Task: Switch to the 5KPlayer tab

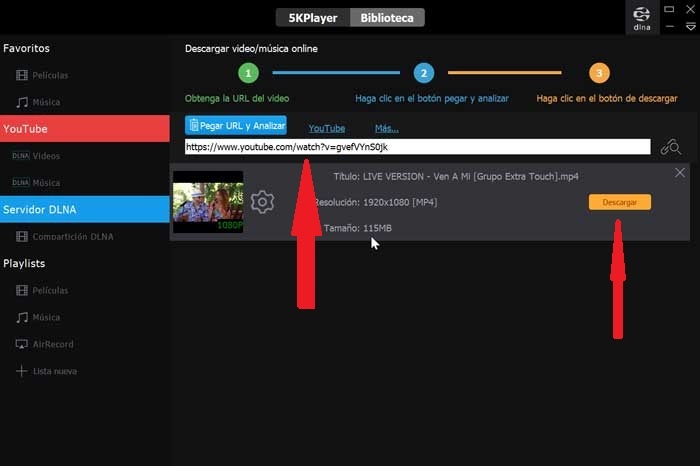Action: click(x=313, y=18)
